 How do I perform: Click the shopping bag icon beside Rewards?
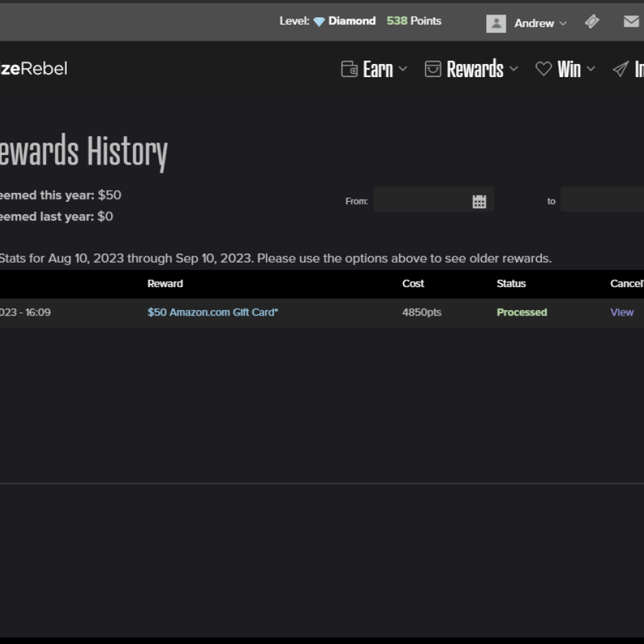click(x=433, y=69)
